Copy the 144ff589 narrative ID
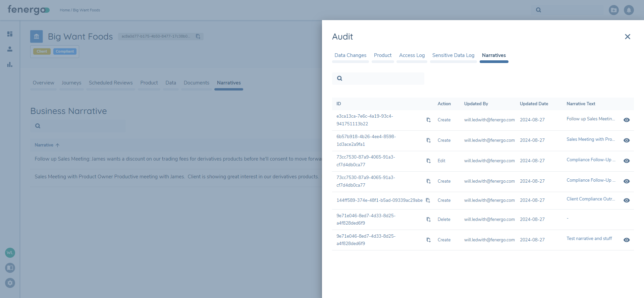The height and width of the screenshot is (298, 644). point(428,200)
